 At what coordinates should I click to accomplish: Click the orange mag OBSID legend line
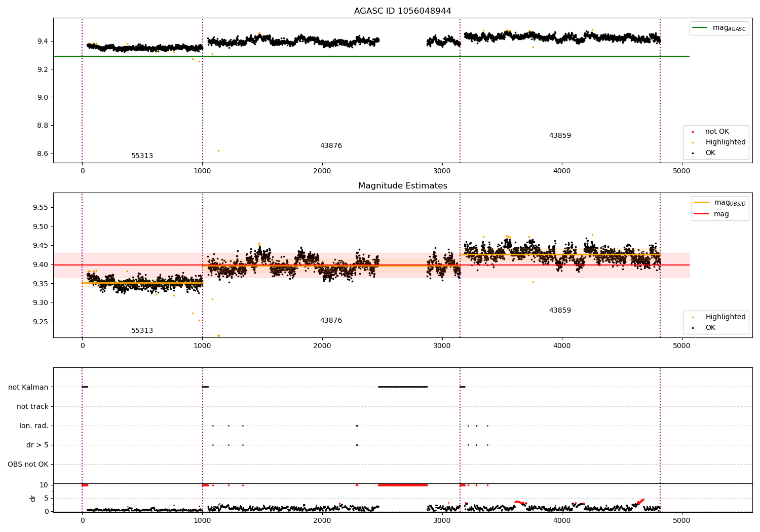(702, 203)
